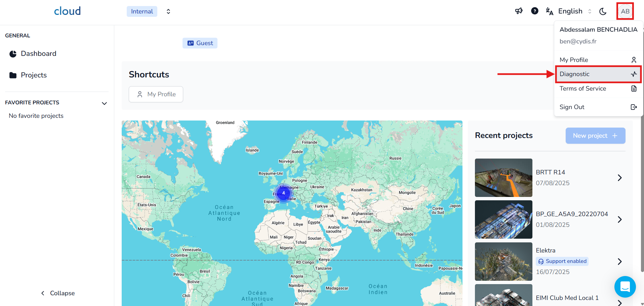The image size is (644, 306).
Task: Collapse the Favorite Projects section
Action: click(104, 103)
